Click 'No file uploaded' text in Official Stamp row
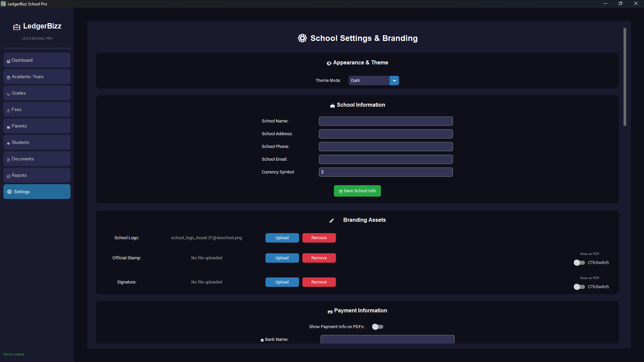644x362 pixels. 206,258
